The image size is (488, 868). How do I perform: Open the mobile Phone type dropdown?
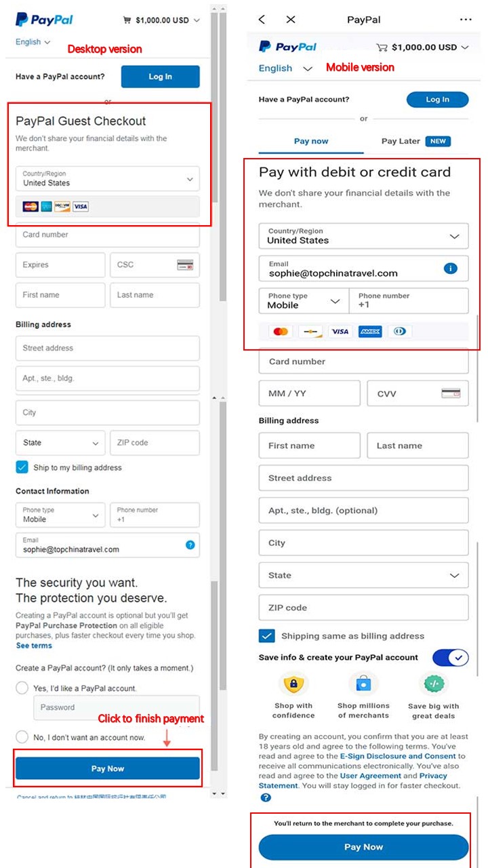304,300
